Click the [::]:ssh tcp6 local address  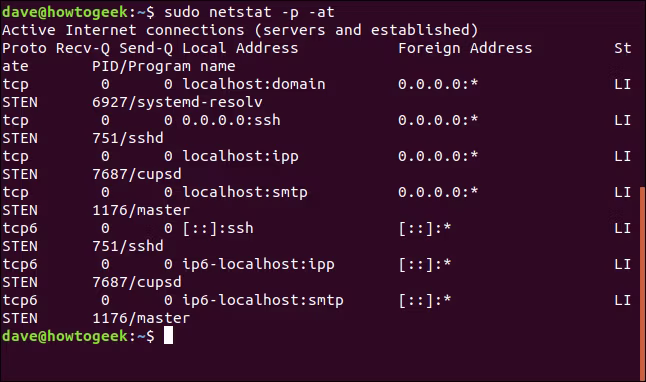218,228
